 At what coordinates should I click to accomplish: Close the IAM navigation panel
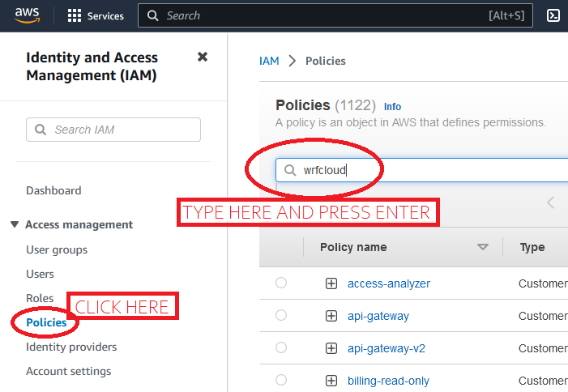203,57
